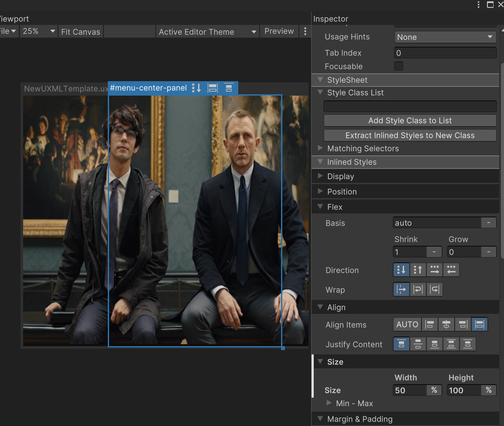Collapse the Align section
Viewport: 504px width, 426px height.
click(320, 307)
